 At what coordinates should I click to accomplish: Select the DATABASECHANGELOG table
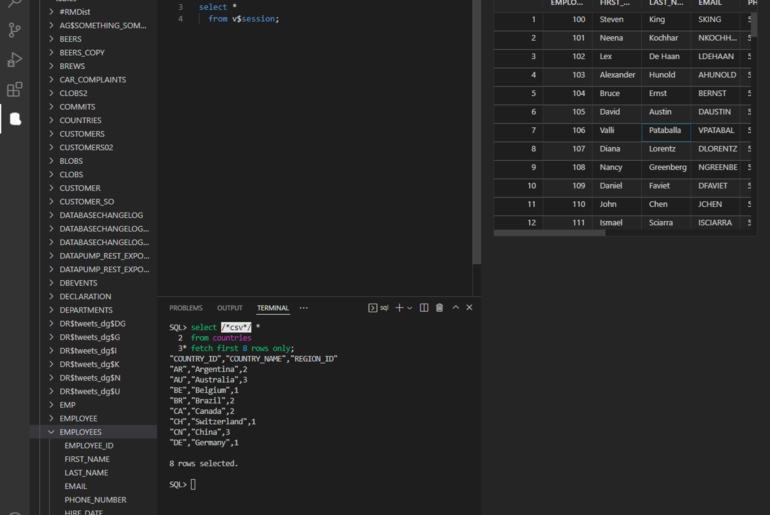[101, 215]
